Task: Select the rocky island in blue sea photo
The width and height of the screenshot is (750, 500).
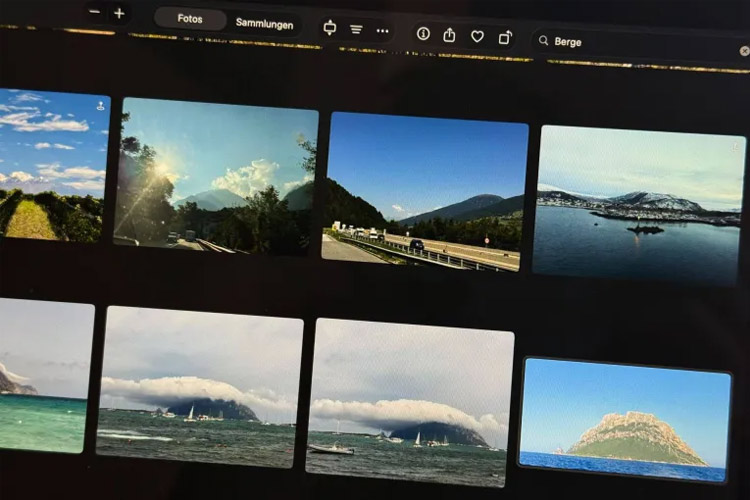Action: click(625, 420)
